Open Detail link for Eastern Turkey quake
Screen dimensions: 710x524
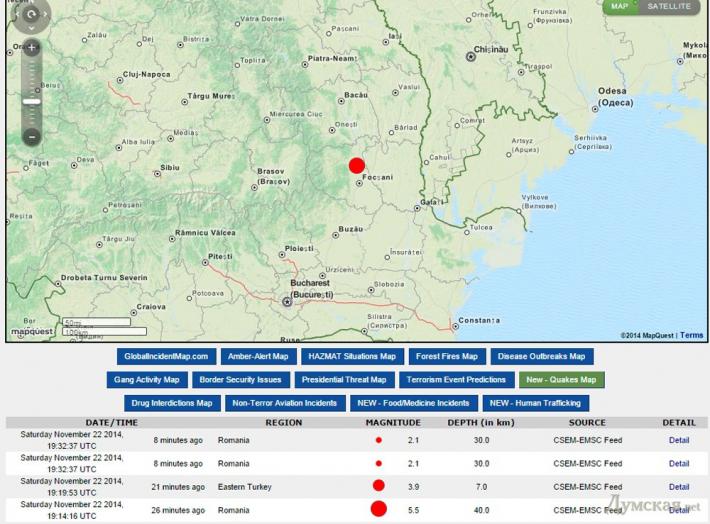679,486
